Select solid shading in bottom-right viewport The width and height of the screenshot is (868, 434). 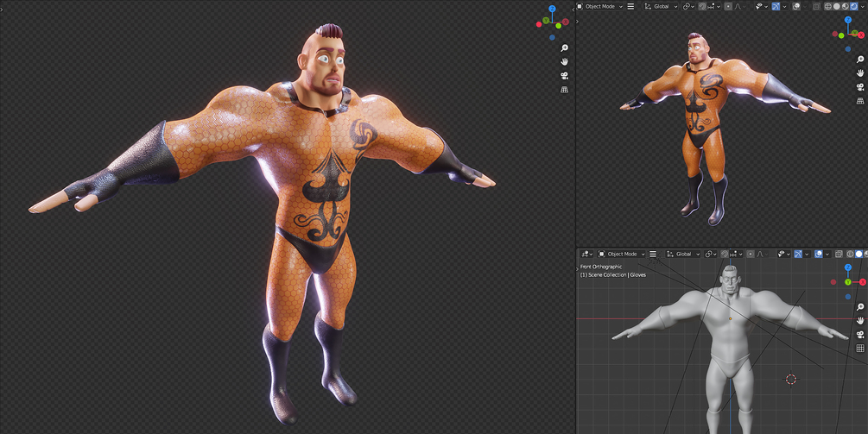(859, 254)
